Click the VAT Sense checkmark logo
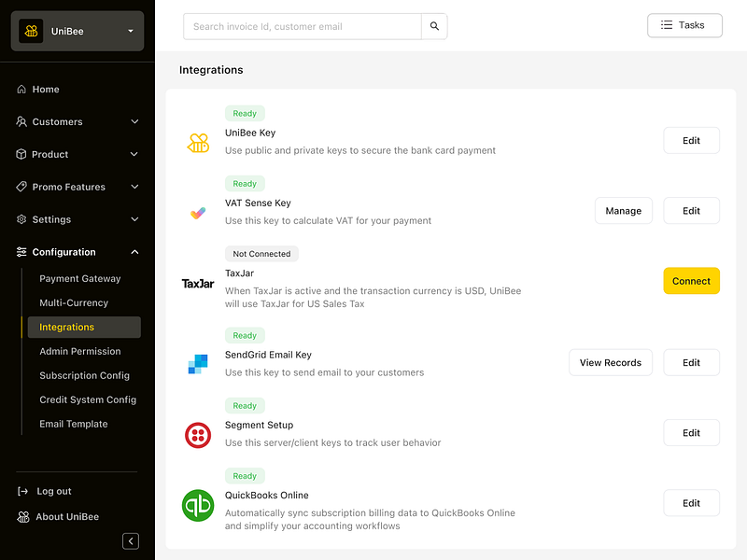 (198, 213)
